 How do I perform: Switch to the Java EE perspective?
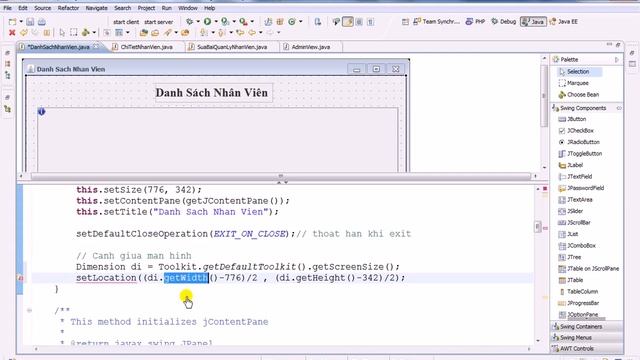pos(564,22)
